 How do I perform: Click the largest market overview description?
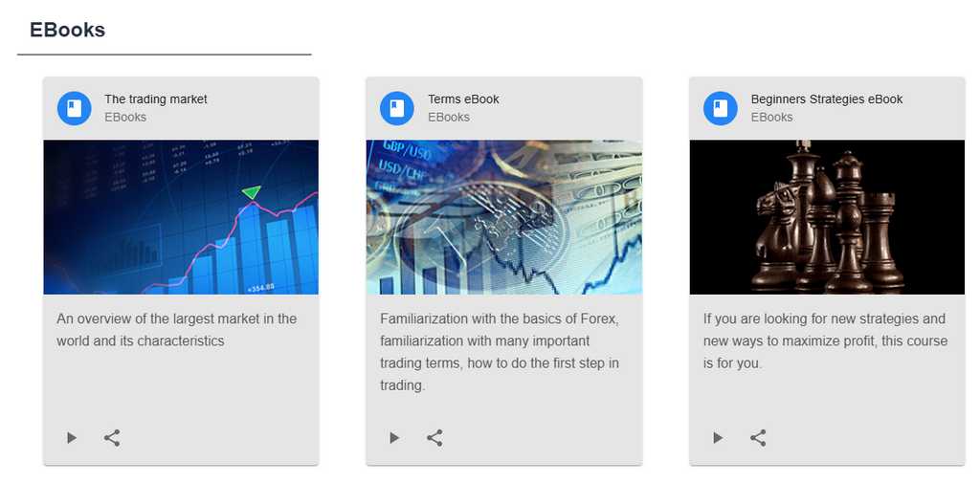(x=176, y=330)
